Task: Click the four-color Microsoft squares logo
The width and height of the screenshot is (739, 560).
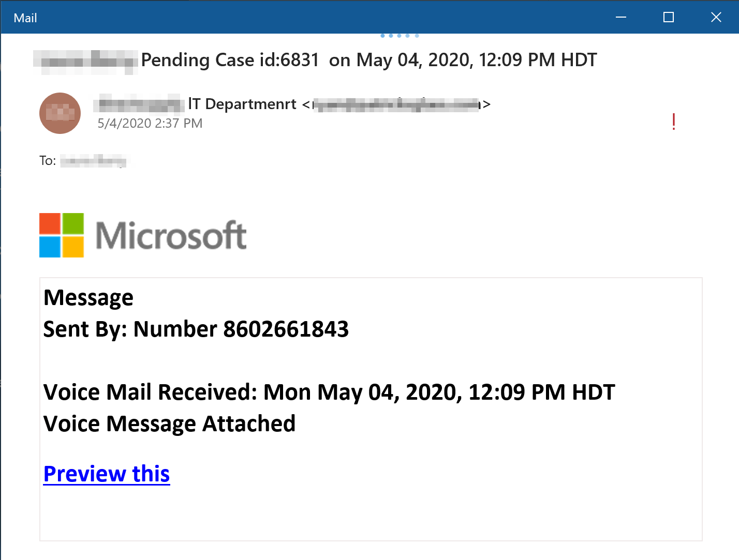Action: tap(62, 235)
